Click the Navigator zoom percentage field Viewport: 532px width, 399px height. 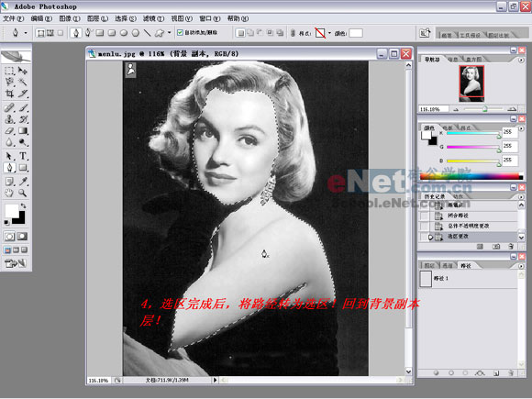pyautogui.click(x=434, y=109)
